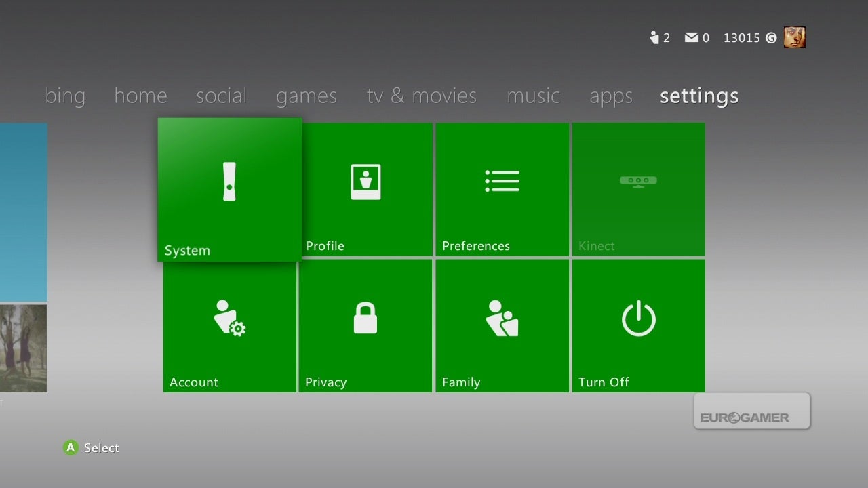Click the Preferences list icon

coord(502,181)
